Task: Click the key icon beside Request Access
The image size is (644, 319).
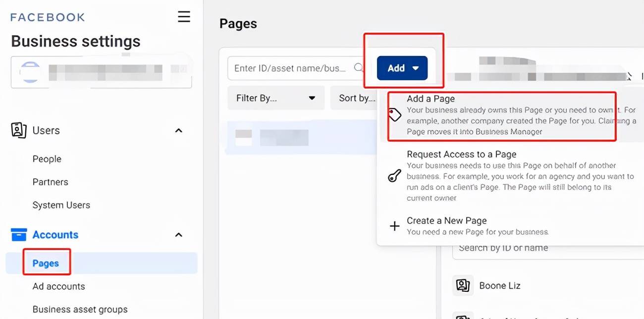Action: (x=394, y=176)
